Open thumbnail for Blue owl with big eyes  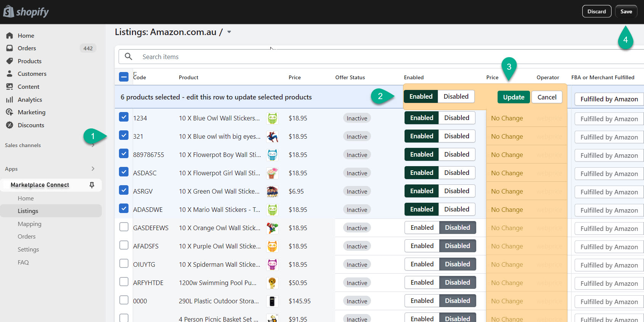coord(272,136)
